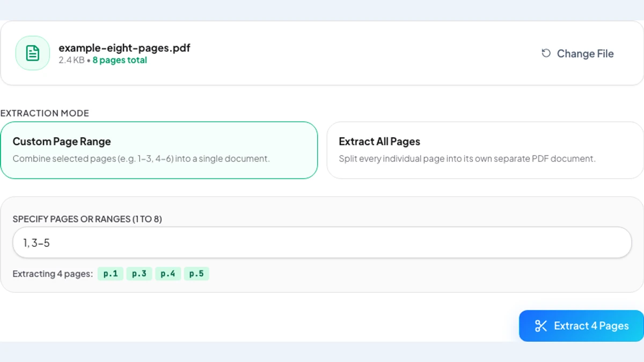Click the "EXTRACTION MODE" heading

pyautogui.click(x=45, y=113)
